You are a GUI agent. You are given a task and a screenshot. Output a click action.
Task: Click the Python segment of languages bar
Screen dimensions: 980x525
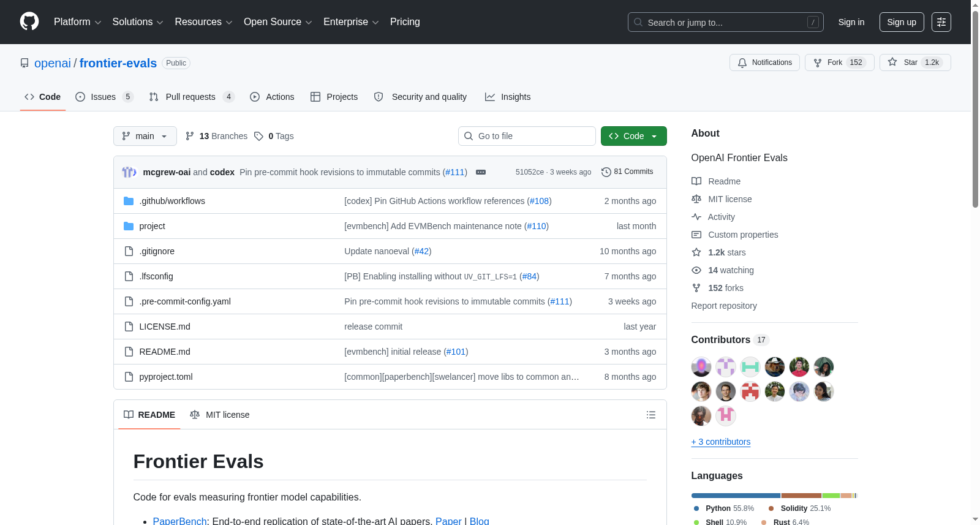736,496
